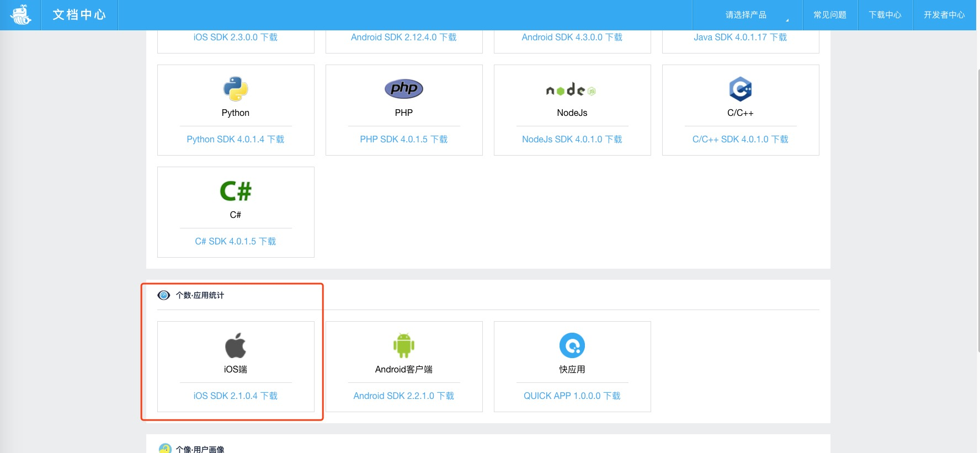Click the 文档中心 header title
Screen dimensions: 980x453
(79, 15)
